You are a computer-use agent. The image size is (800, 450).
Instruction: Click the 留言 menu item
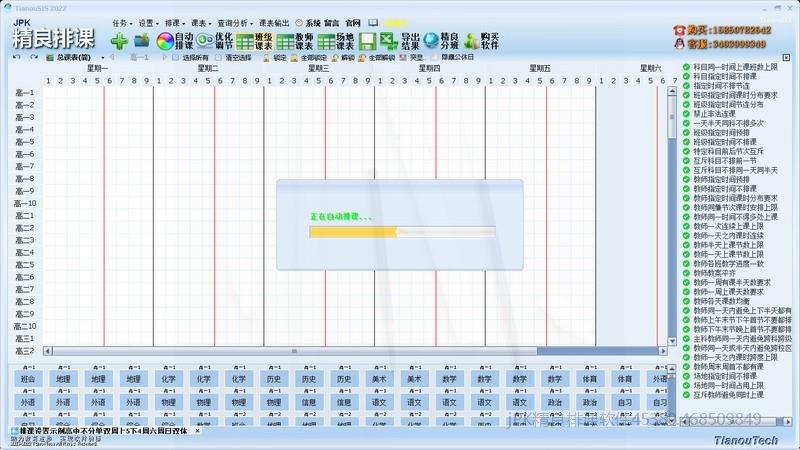pyautogui.click(x=332, y=23)
